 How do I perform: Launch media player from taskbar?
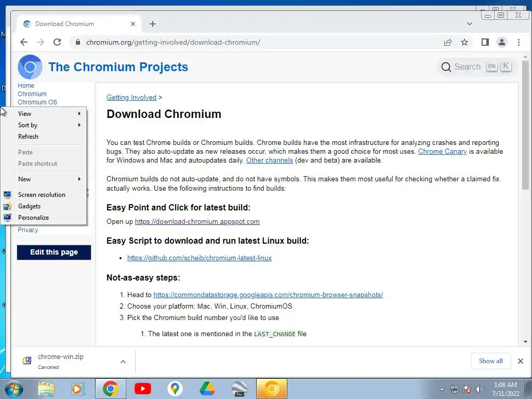click(x=78, y=389)
